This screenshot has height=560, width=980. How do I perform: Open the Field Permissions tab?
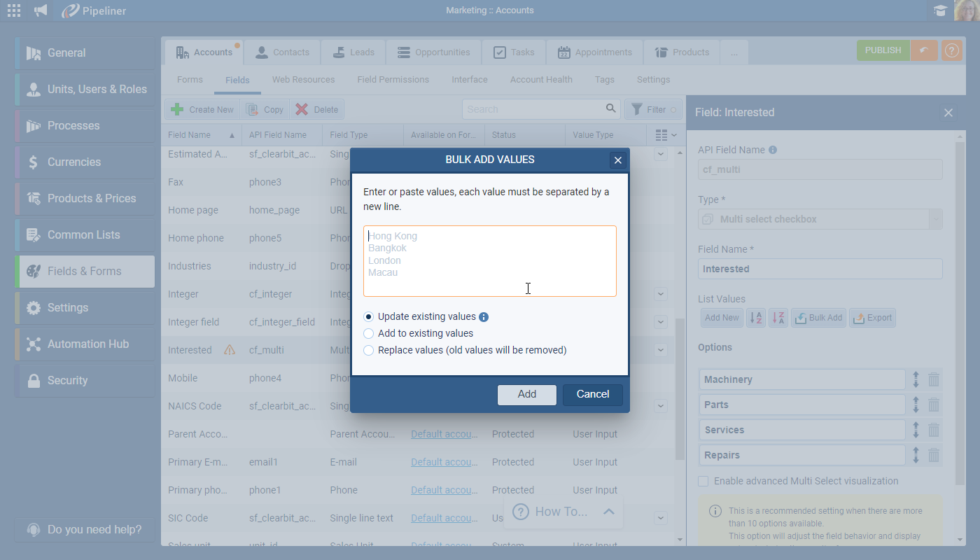click(x=393, y=80)
